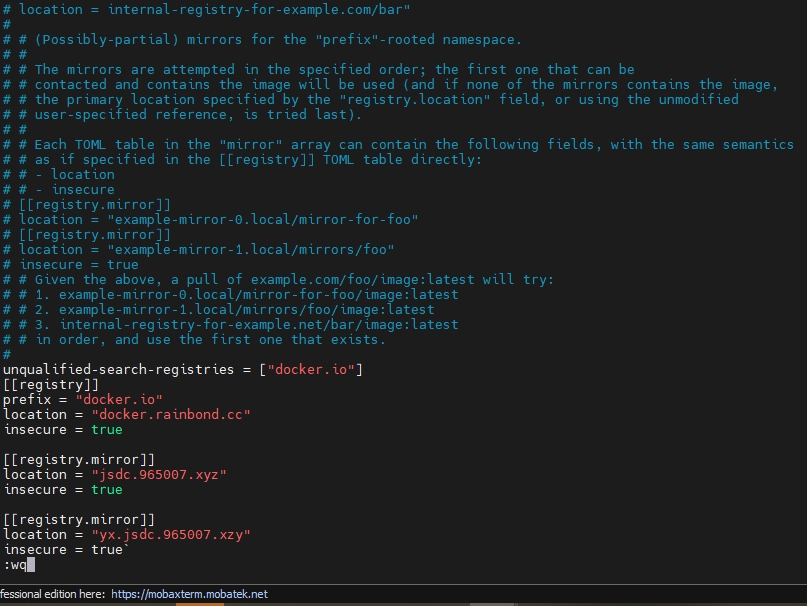Click the "Each TOML table" comment line
The width and height of the screenshot is (807, 606).
400,144
